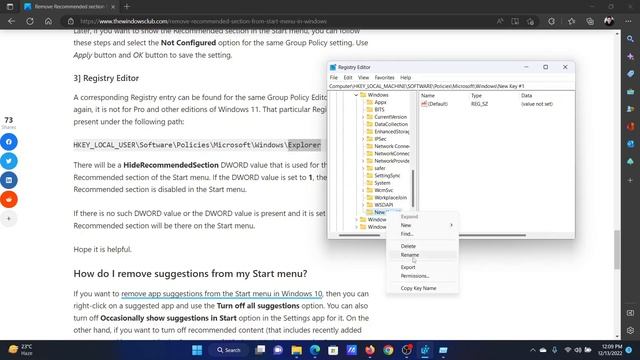Open Immersive Reader from the address bar
Image resolution: width=640 pixels, height=360 pixels.
[x=515, y=21]
